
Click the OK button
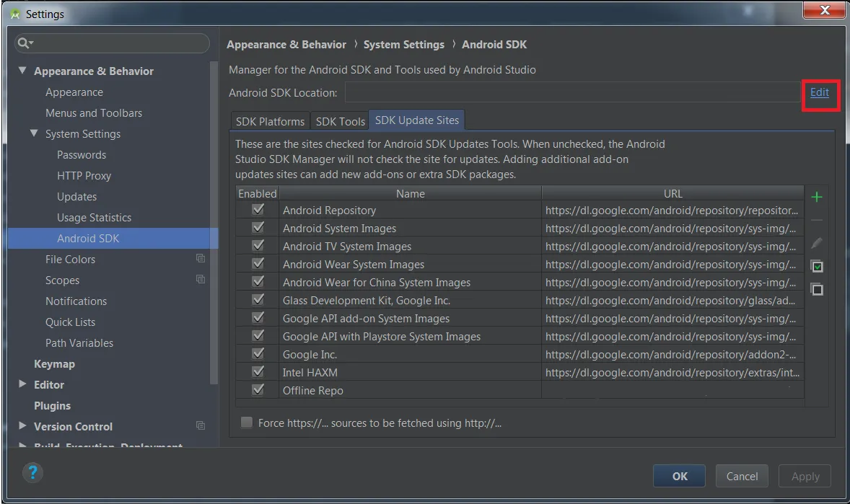pos(679,477)
